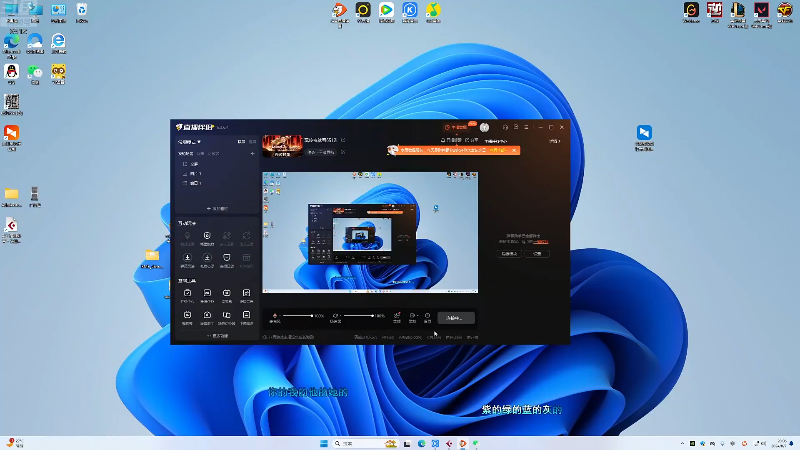The image size is (800, 450).
Task: Open the cloud browser icon beside Edge
Action: pyautogui.click(x=35, y=43)
